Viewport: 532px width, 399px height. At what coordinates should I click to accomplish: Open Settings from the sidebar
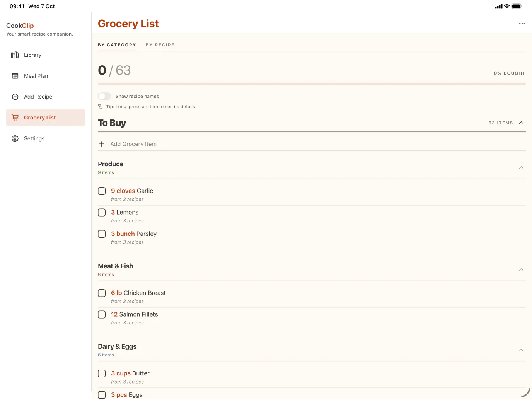46,138
